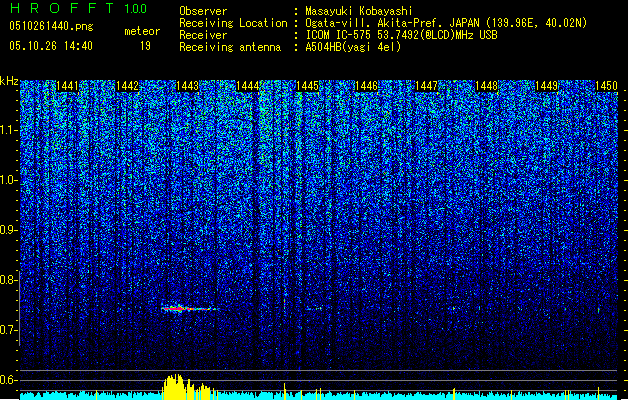Click time marker 1448
The width and height of the screenshot is (629, 400).
(487, 86)
